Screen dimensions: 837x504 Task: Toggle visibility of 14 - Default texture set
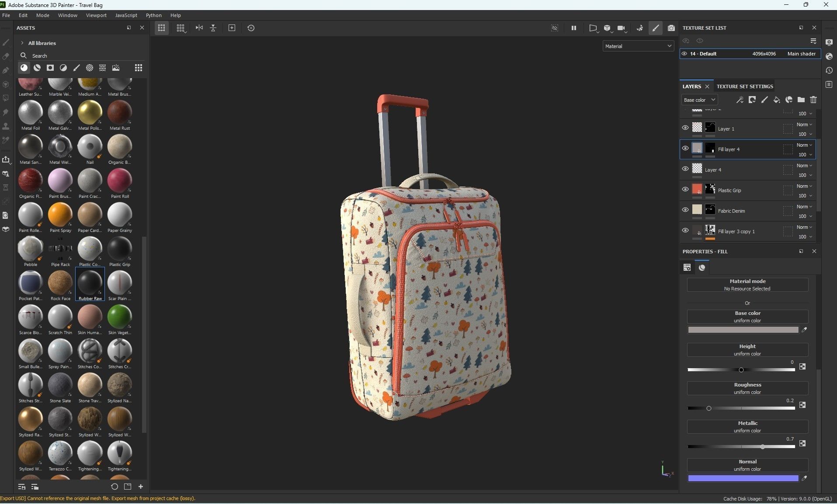(684, 54)
